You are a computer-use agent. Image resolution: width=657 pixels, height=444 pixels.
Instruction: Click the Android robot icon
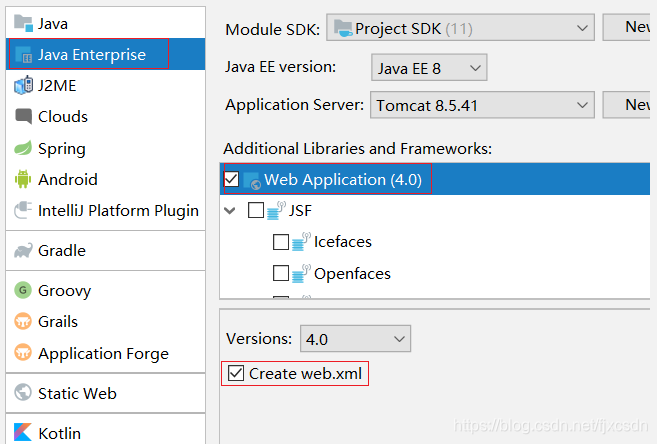[23, 179]
